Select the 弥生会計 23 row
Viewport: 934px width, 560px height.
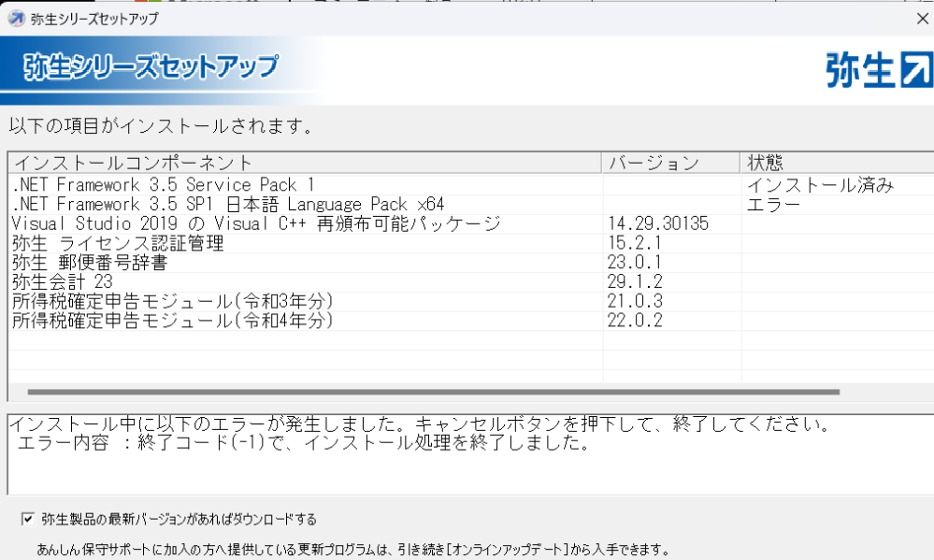[471, 281]
